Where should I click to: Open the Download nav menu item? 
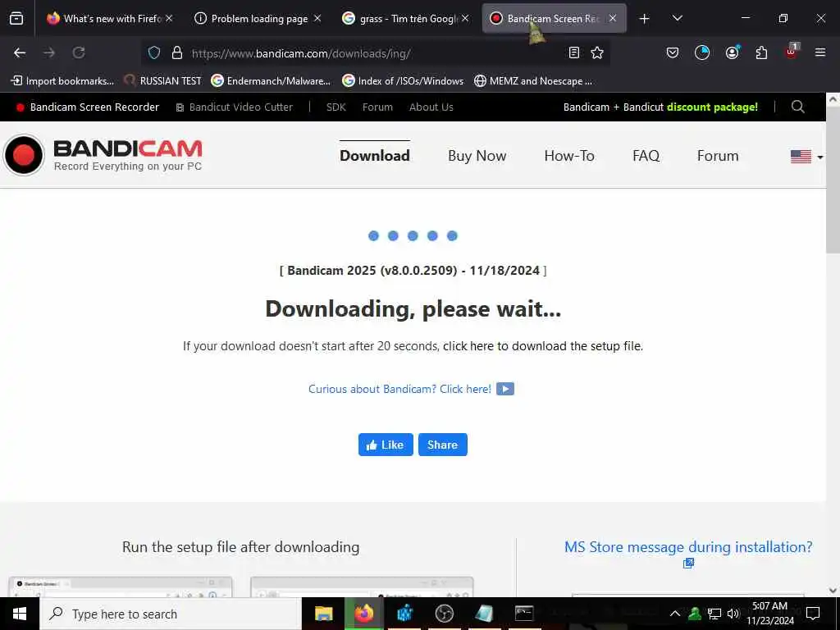(374, 155)
